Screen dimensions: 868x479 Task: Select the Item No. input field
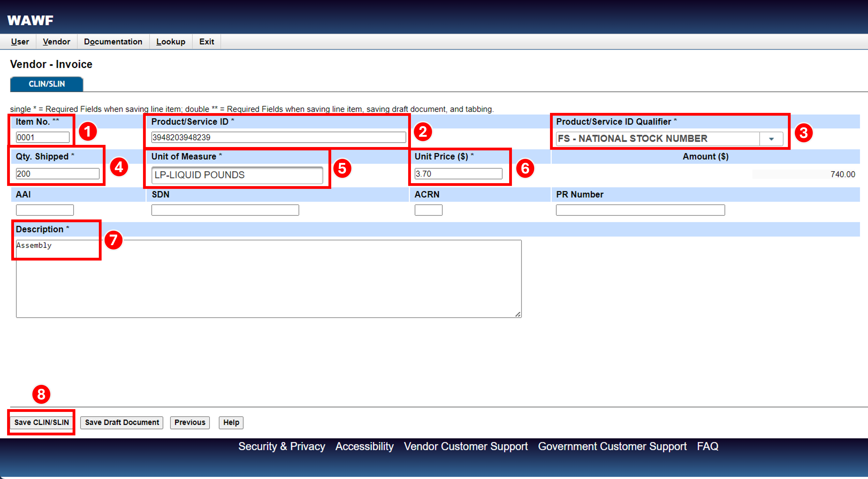(x=42, y=137)
